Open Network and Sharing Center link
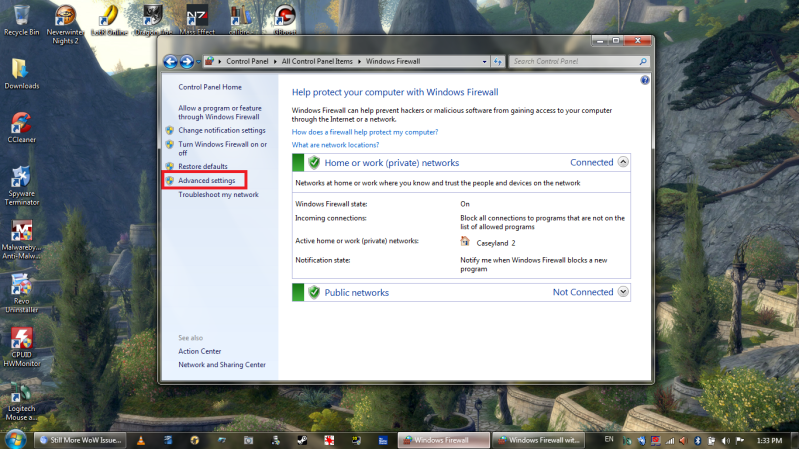 pos(222,364)
